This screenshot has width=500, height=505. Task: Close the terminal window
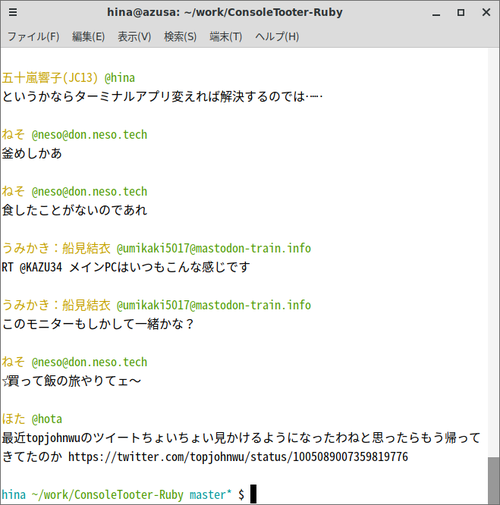pyautogui.click(x=486, y=12)
